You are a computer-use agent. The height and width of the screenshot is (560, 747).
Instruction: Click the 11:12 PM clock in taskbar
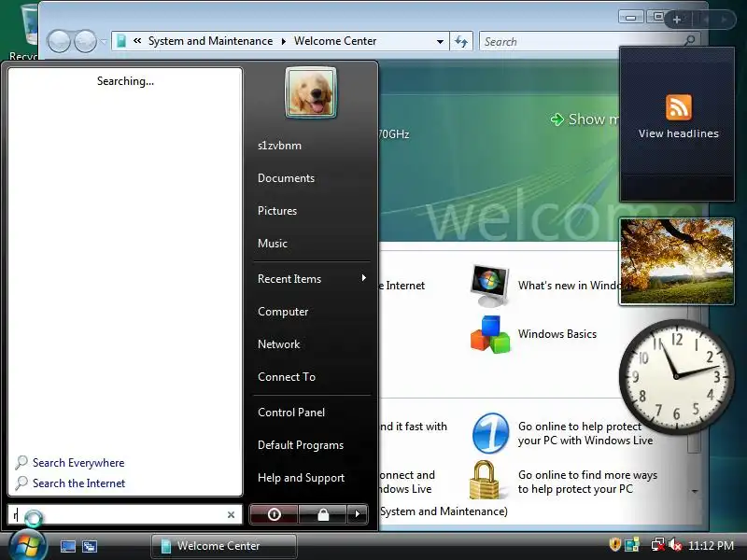coord(711,545)
